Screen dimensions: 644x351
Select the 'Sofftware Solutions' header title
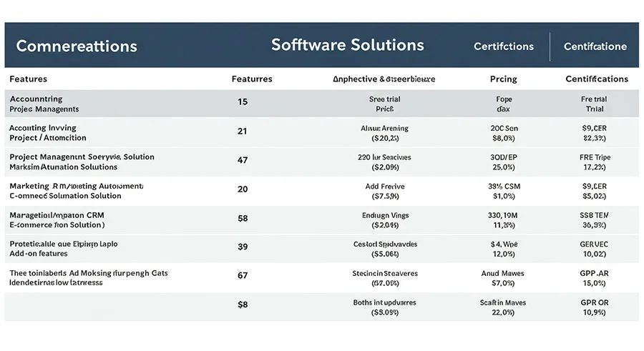coord(348,45)
